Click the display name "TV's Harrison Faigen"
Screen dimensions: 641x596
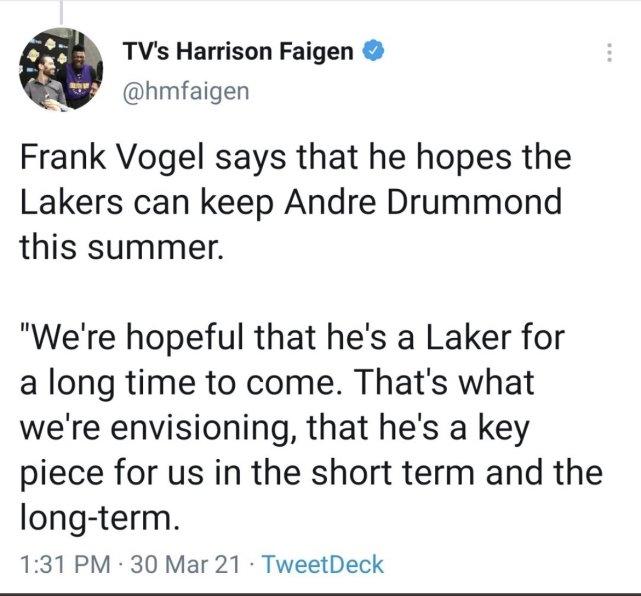(237, 51)
